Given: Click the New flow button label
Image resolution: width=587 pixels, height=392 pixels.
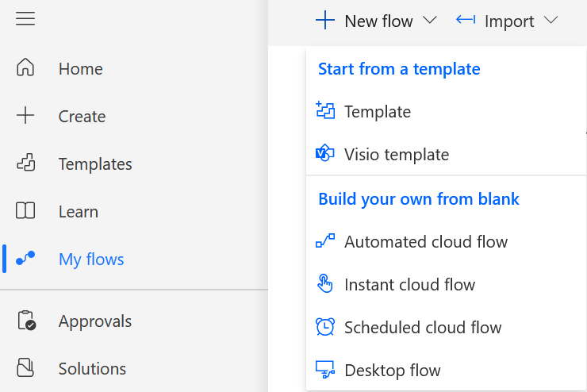Looking at the screenshot, I should coord(378,21).
